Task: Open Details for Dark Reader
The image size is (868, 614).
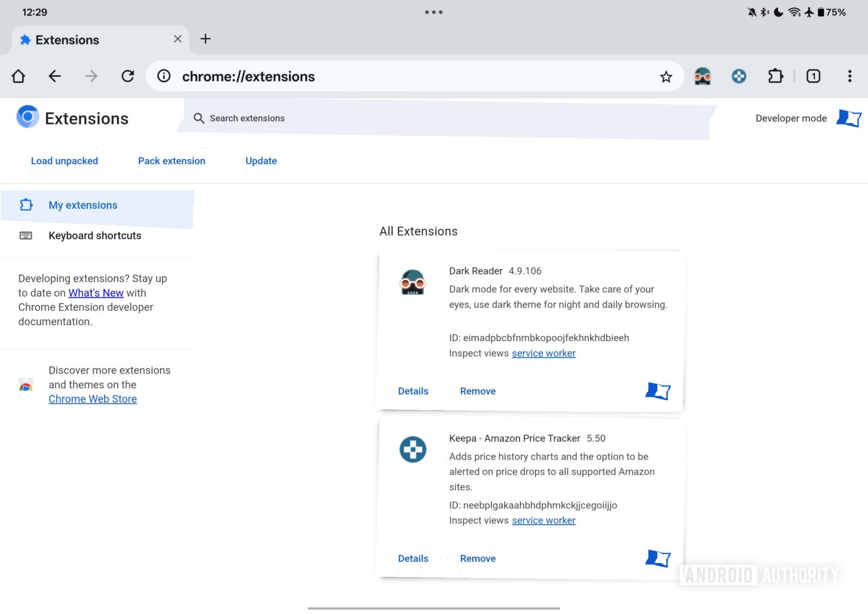Action: click(x=413, y=391)
